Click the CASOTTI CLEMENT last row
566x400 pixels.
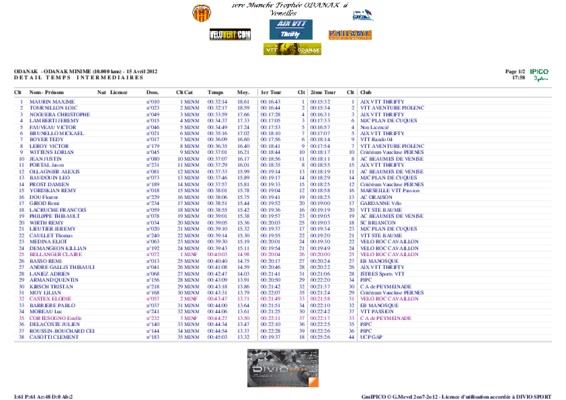point(283,337)
